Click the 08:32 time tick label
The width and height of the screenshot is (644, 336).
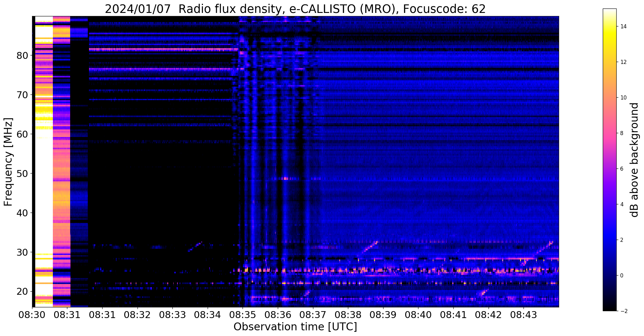pyautogui.click(x=137, y=315)
